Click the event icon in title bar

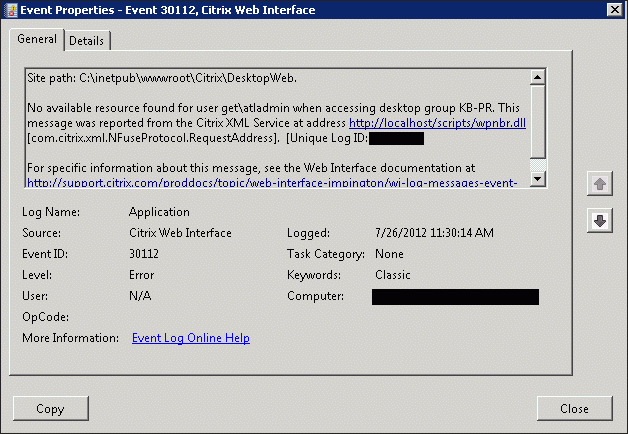click(12, 10)
